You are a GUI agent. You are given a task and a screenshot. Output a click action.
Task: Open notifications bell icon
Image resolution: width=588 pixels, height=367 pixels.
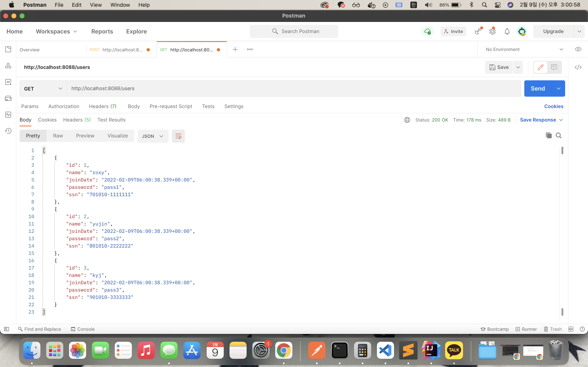pyautogui.click(x=507, y=31)
